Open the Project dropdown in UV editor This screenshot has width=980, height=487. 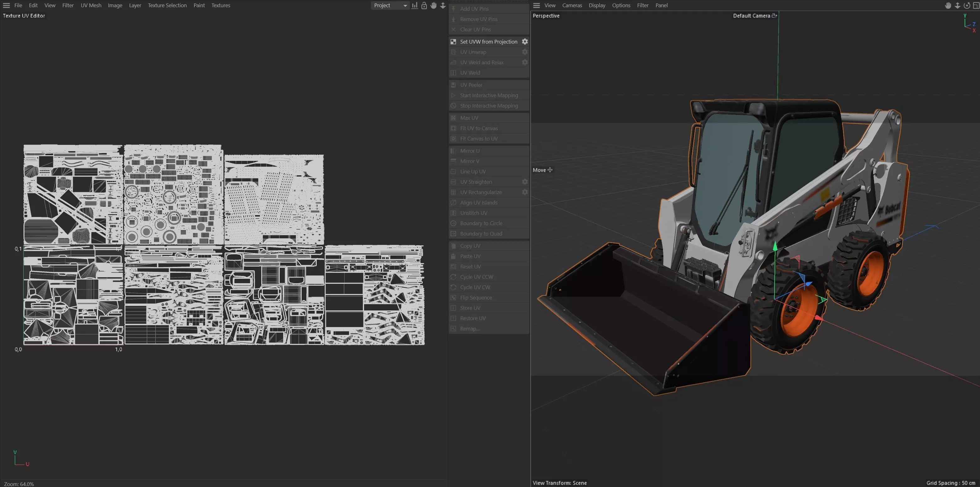click(390, 5)
